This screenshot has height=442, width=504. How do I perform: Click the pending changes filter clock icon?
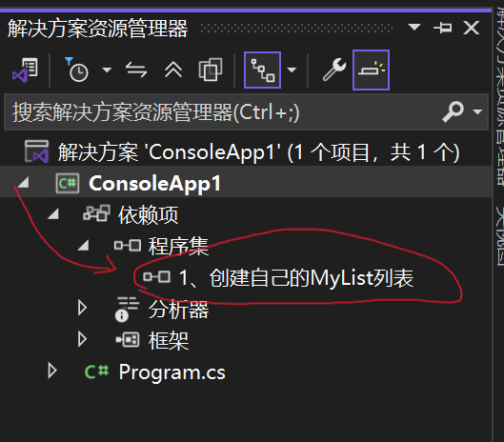point(77,70)
